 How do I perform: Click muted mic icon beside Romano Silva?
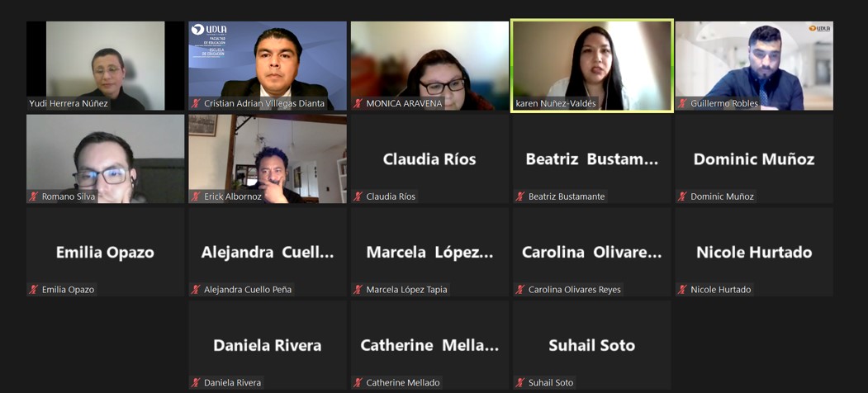[x=33, y=196]
